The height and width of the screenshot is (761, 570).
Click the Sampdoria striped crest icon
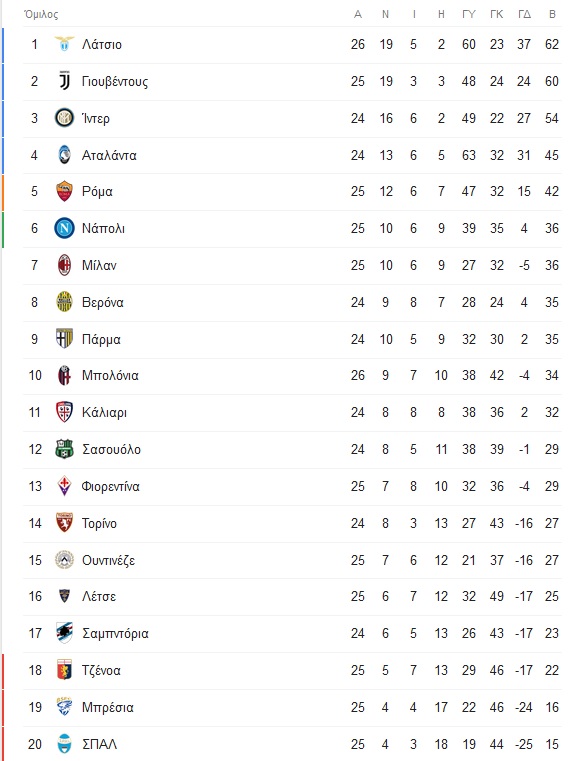click(x=64, y=633)
